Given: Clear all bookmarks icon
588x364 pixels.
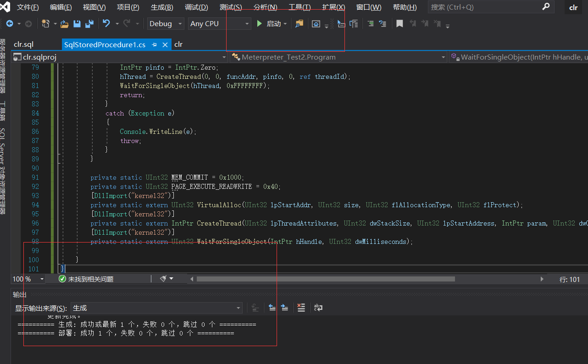Looking at the screenshot, I should pyautogui.click(x=437, y=24).
